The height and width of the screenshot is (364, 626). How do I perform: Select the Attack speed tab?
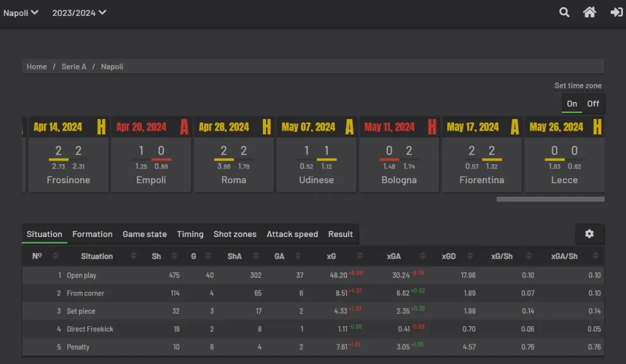tap(292, 234)
